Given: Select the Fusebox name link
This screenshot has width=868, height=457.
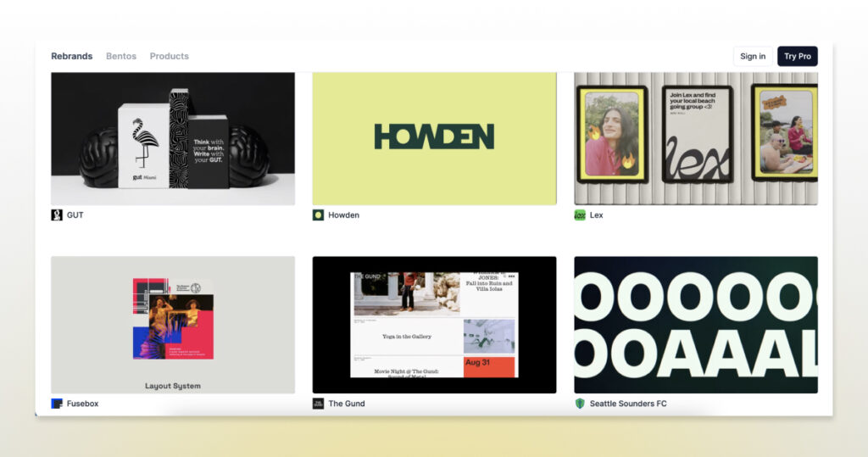Looking at the screenshot, I should coord(82,404).
